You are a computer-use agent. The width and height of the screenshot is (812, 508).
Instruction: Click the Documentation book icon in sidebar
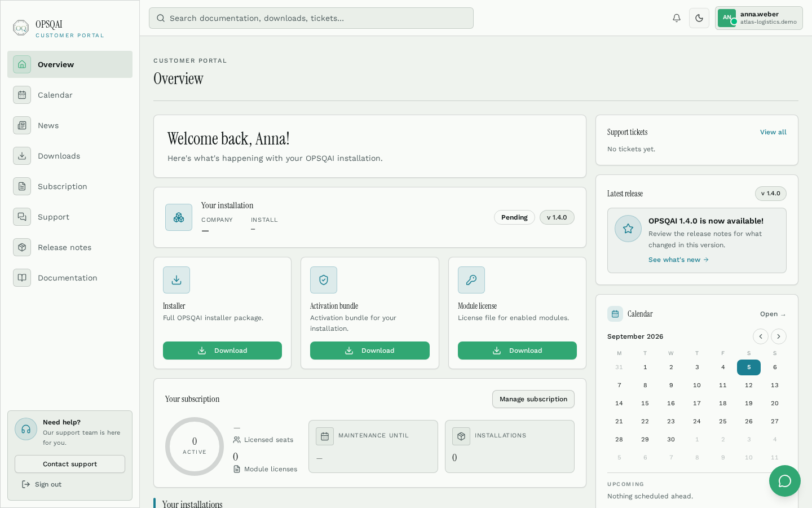point(22,278)
